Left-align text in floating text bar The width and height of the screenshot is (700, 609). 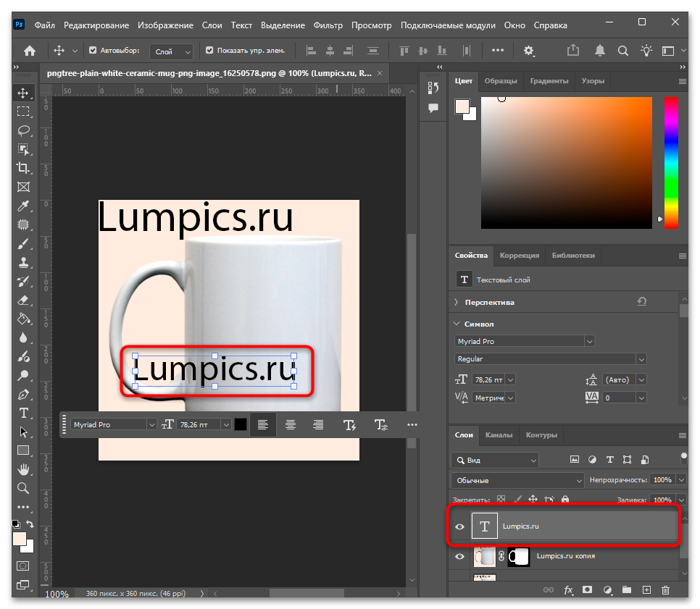click(263, 425)
